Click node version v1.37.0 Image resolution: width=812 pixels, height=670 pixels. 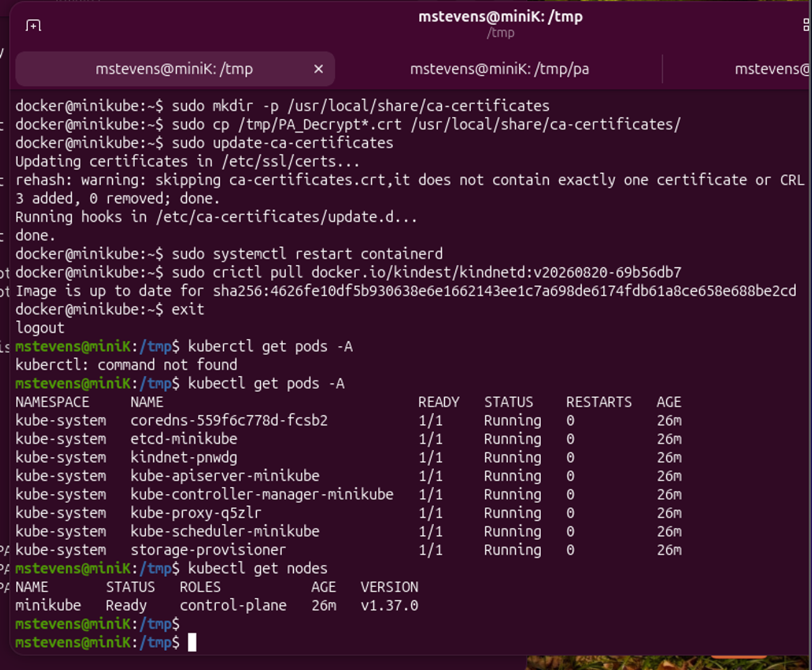390,605
